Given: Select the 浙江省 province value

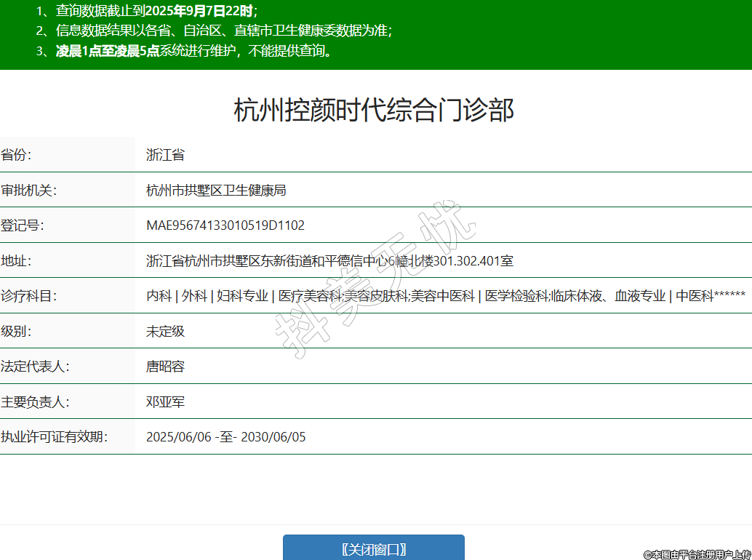Looking at the screenshot, I should tap(165, 155).
